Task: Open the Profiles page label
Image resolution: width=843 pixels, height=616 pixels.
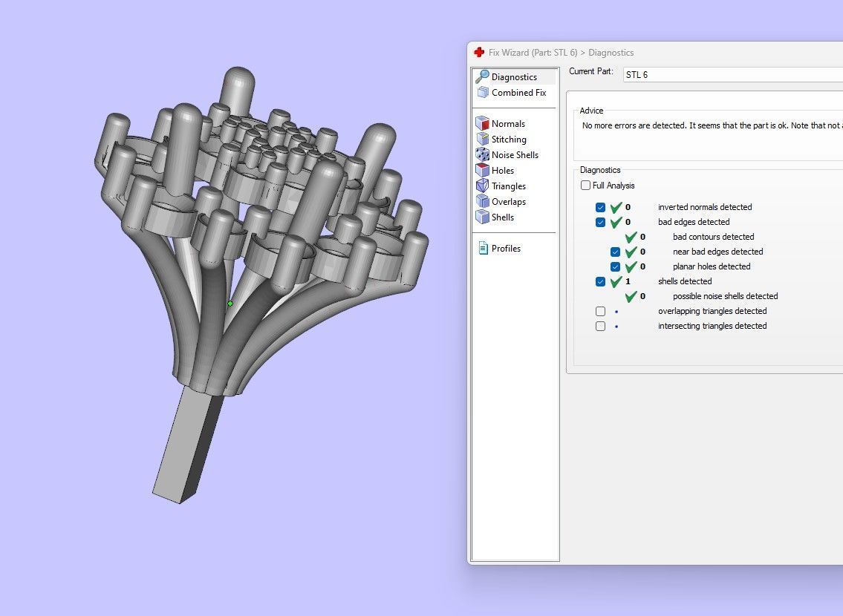Action: click(506, 248)
